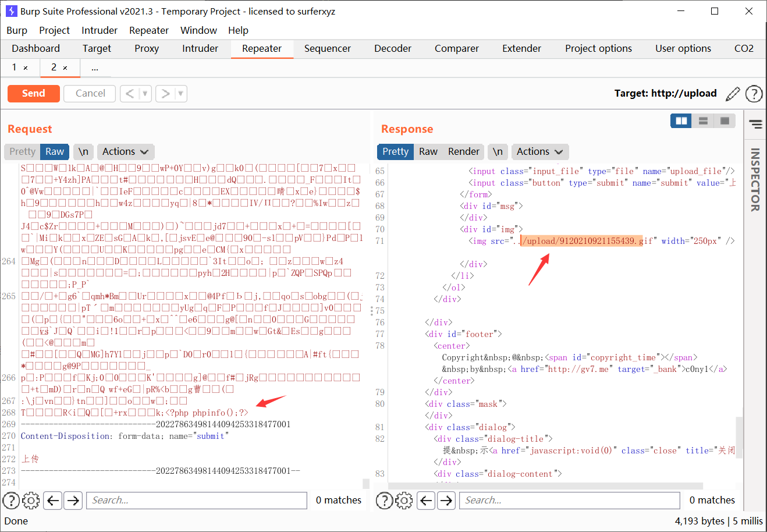Switch to the Extender tab
The image size is (767, 532).
522,48
